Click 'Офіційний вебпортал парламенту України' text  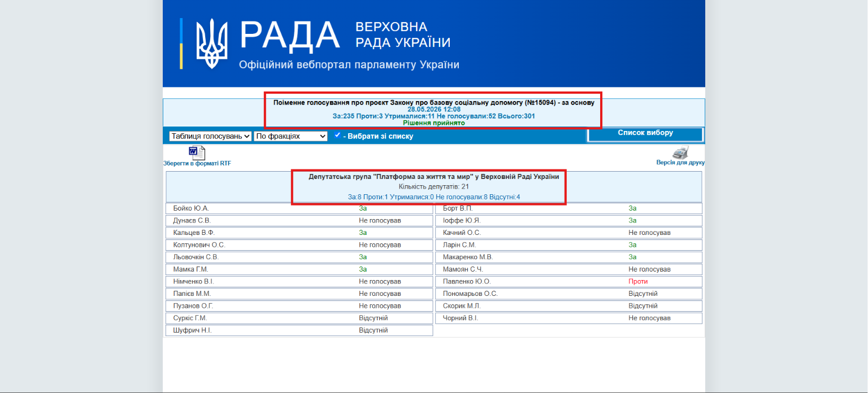click(x=349, y=65)
